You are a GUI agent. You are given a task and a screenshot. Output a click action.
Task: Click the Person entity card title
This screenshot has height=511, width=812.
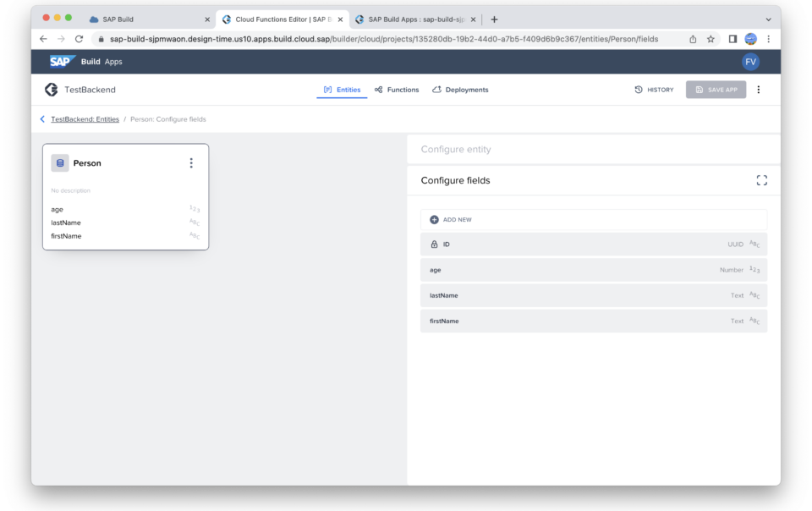(x=87, y=163)
